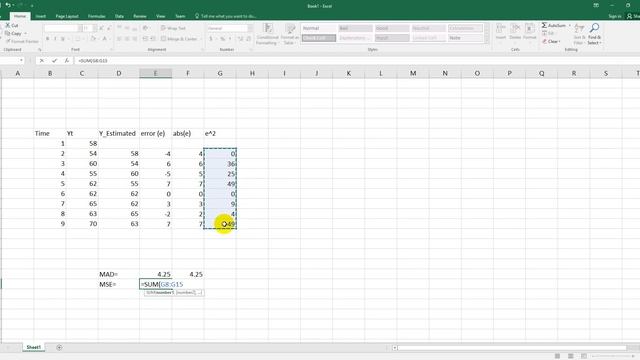The height and width of the screenshot is (360, 640).
Task: Click the Undo arrow in Quick Access toolbar
Action: pyautogui.click(x=8, y=5)
